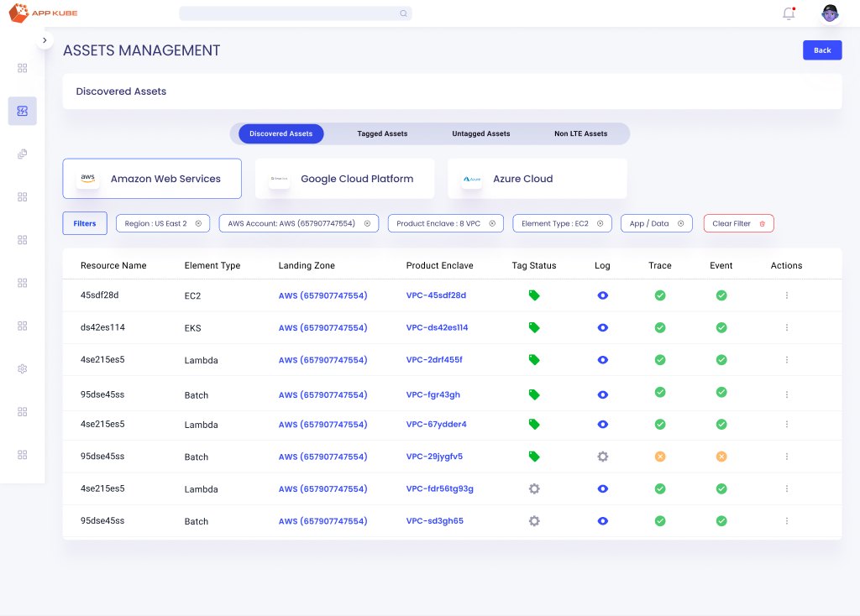The width and height of the screenshot is (860, 616).
Task: Click the Filters button
Action: (85, 223)
